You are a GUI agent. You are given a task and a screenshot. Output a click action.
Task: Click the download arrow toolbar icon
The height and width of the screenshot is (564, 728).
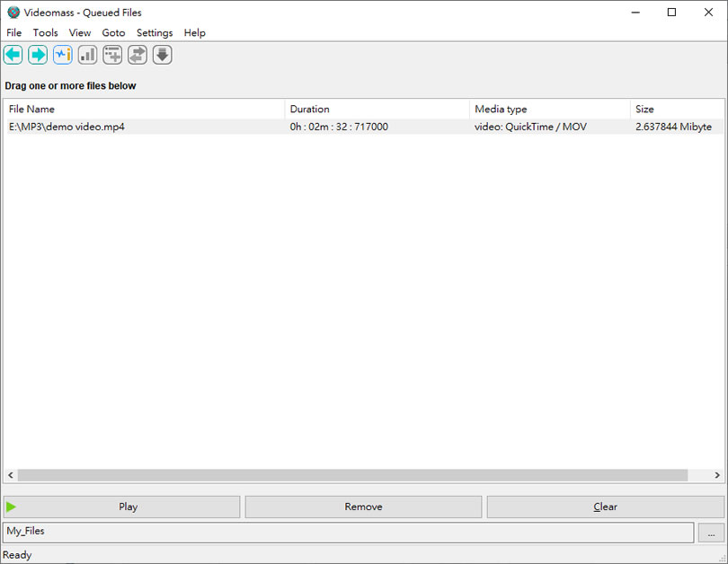pyautogui.click(x=163, y=55)
